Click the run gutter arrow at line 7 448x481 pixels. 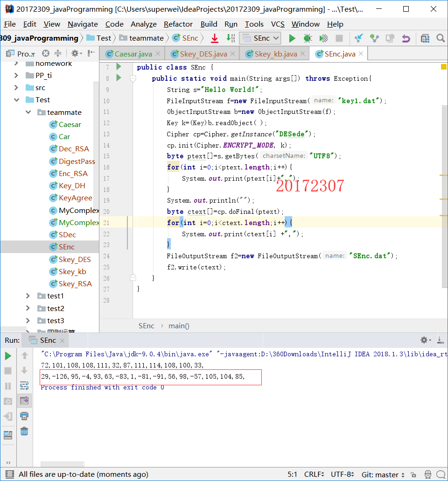coord(119,67)
